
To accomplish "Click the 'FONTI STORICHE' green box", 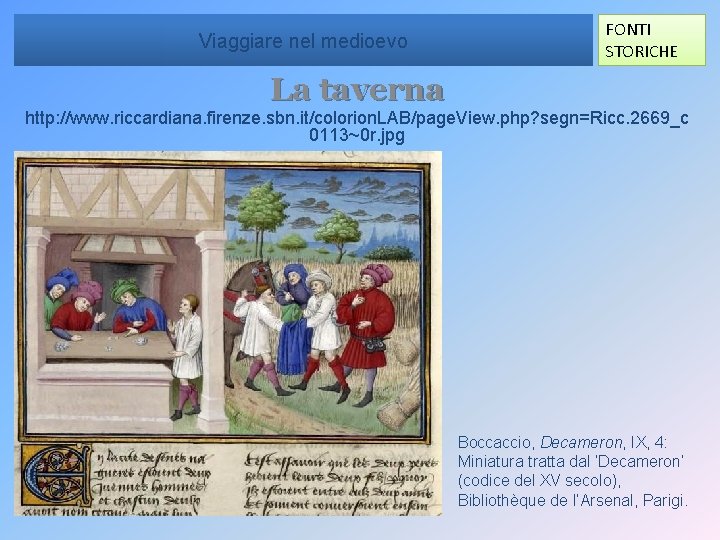I will click(x=652, y=40).
